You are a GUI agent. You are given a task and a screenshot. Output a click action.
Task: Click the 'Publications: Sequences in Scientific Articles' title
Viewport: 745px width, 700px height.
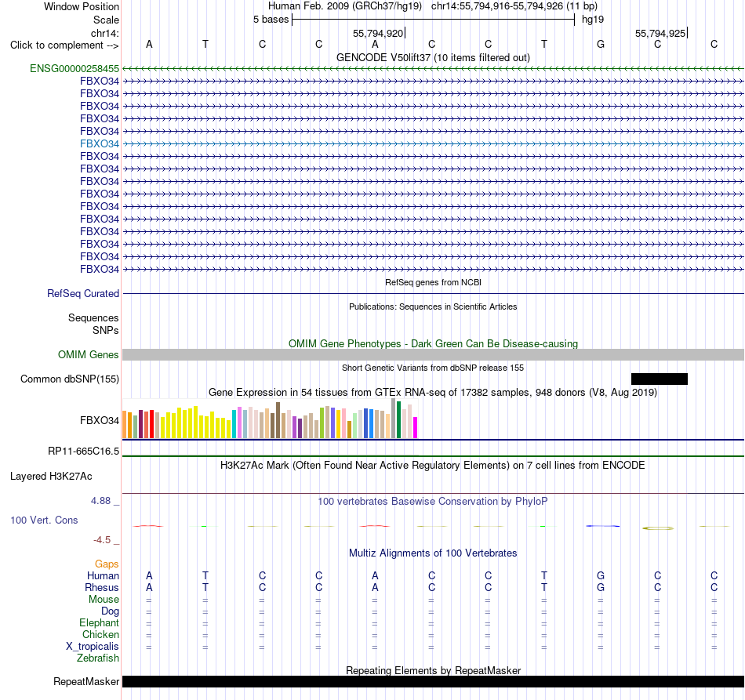[433, 306]
